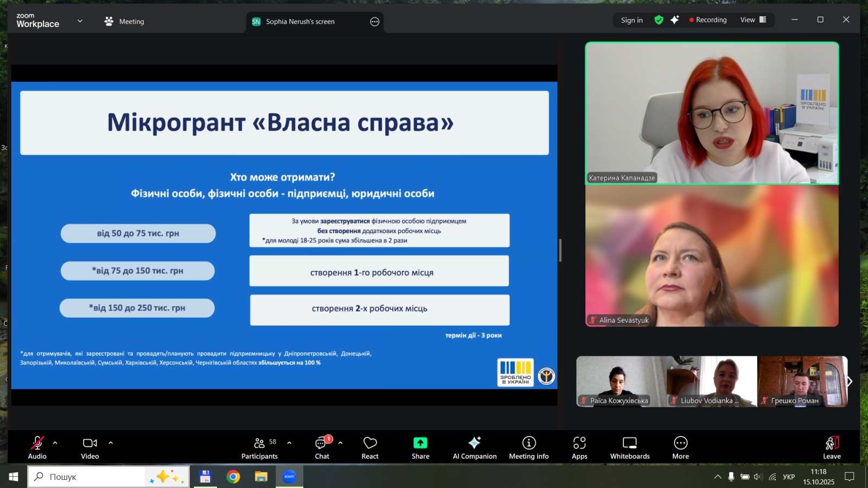Image resolution: width=868 pixels, height=488 pixels.
Task: Open the View layout menu
Action: tap(753, 20)
